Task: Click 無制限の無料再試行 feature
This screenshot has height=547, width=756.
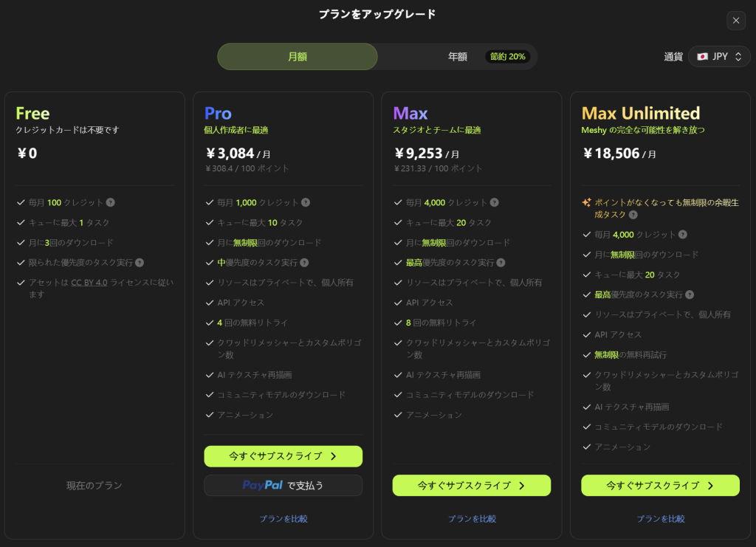Action: tap(630, 355)
